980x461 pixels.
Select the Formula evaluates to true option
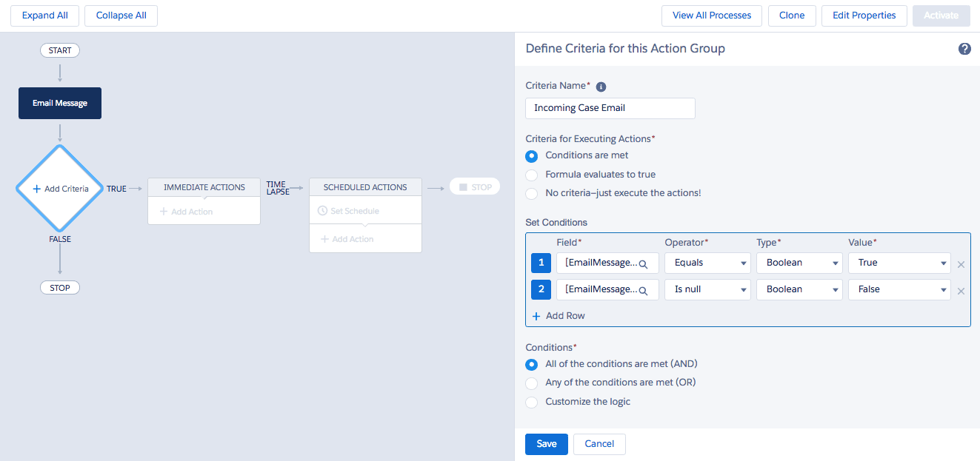click(531, 174)
